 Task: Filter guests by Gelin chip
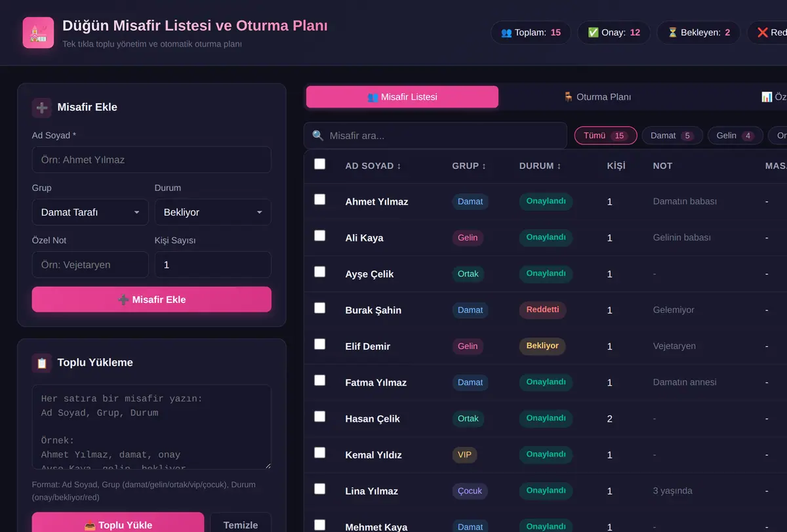735,136
